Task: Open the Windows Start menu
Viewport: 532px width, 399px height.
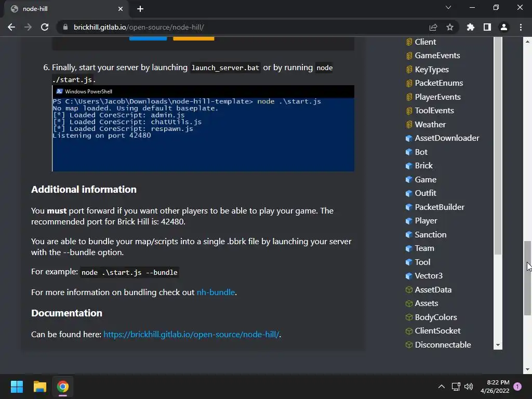Action: click(x=17, y=387)
